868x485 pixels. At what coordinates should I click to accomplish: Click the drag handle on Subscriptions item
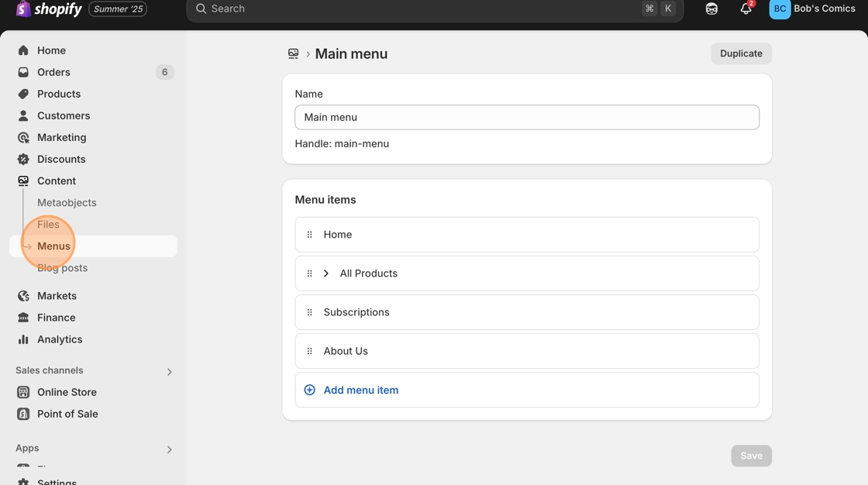tap(310, 312)
